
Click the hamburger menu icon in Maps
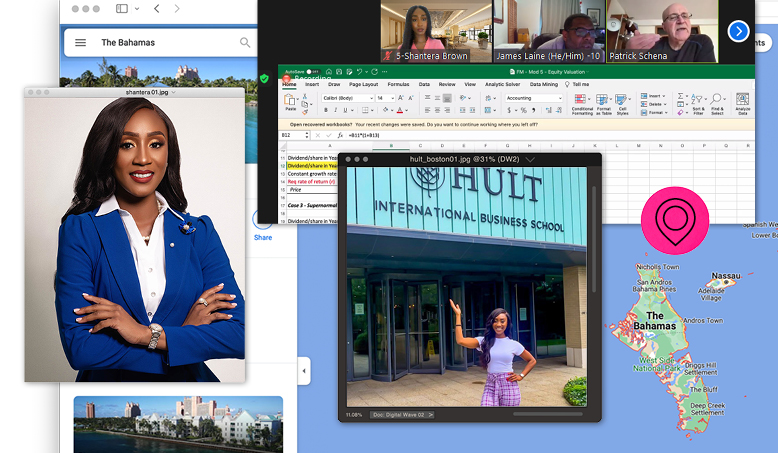tap(80, 43)
